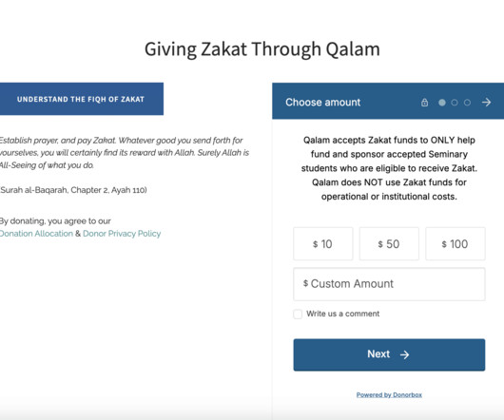The height and width of the screenshot is (420, 504).
Task: Click the secure lock icon in the header
Action: (424, 103)
